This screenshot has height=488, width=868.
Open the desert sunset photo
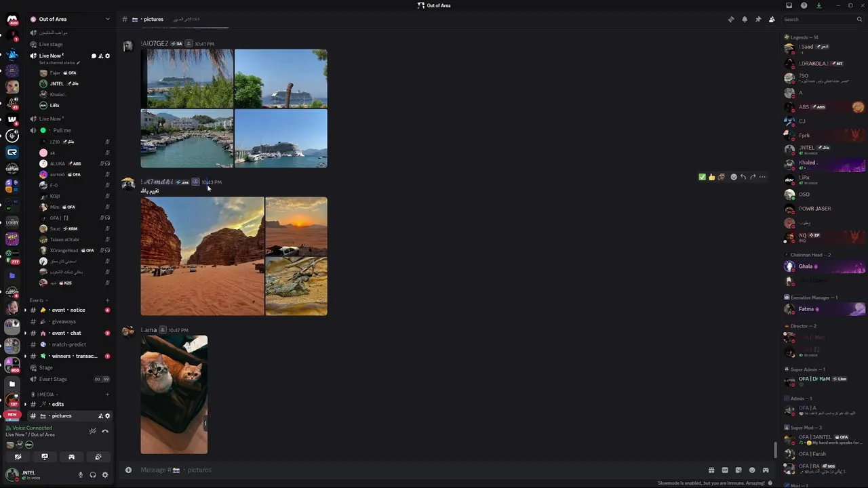(296, 226)
